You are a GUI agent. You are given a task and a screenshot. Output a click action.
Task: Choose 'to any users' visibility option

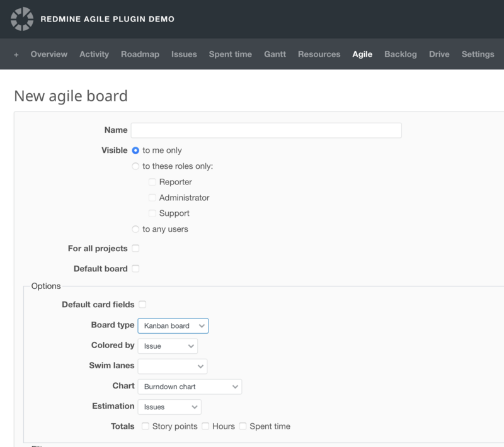coord(135,229)
